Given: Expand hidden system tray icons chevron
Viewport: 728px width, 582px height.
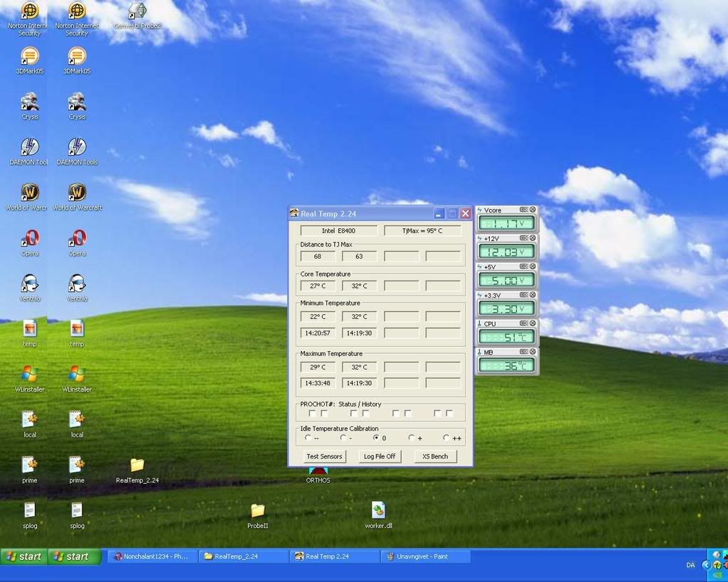Looking at the screenshot, I should [706, 565].
